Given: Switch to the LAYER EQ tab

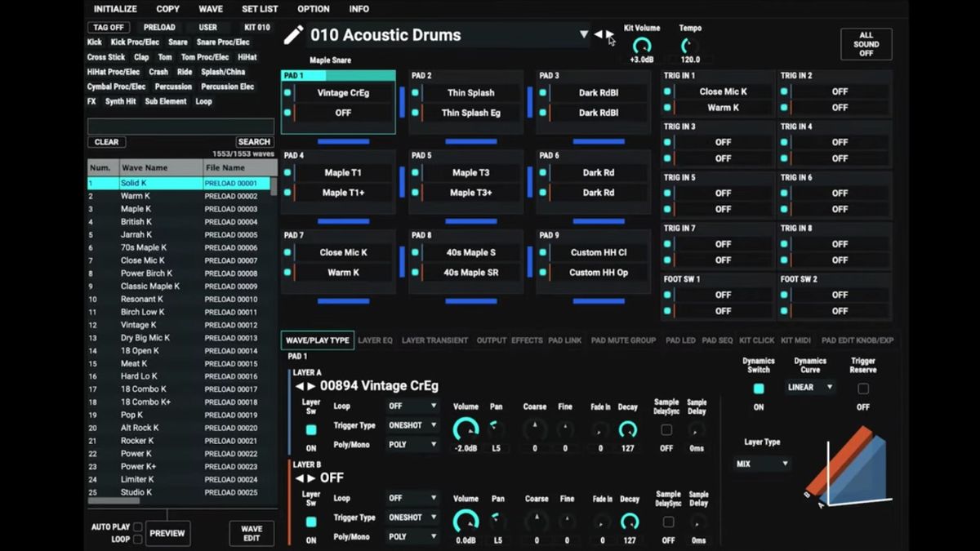Looking at the screenshot, I should click(x=374, y=340).
